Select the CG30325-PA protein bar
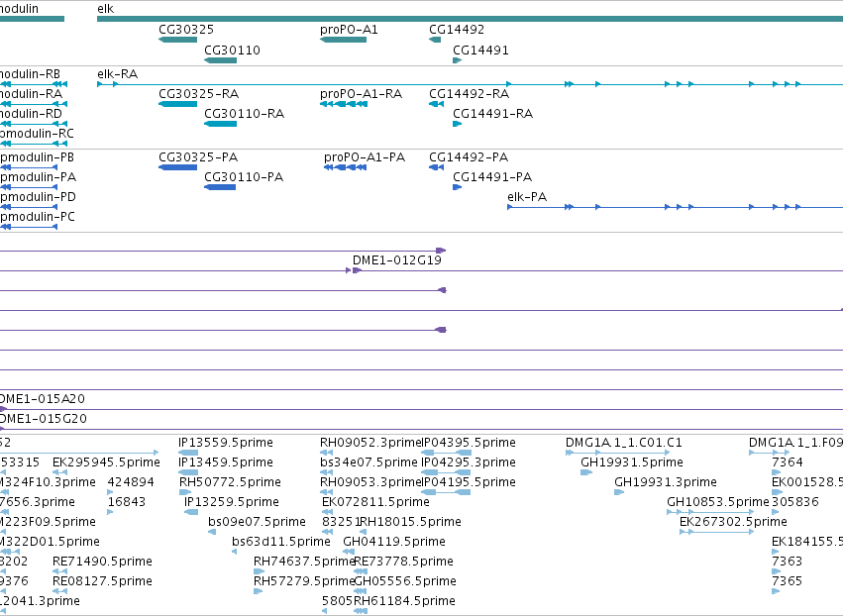 click(x=178, y=167)
